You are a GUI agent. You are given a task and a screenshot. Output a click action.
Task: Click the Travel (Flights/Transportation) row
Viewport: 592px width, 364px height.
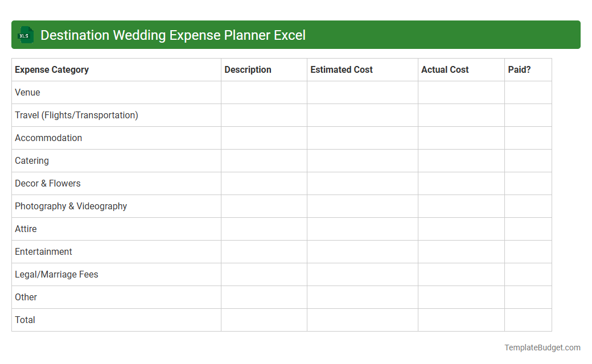[x=77, y=115]
